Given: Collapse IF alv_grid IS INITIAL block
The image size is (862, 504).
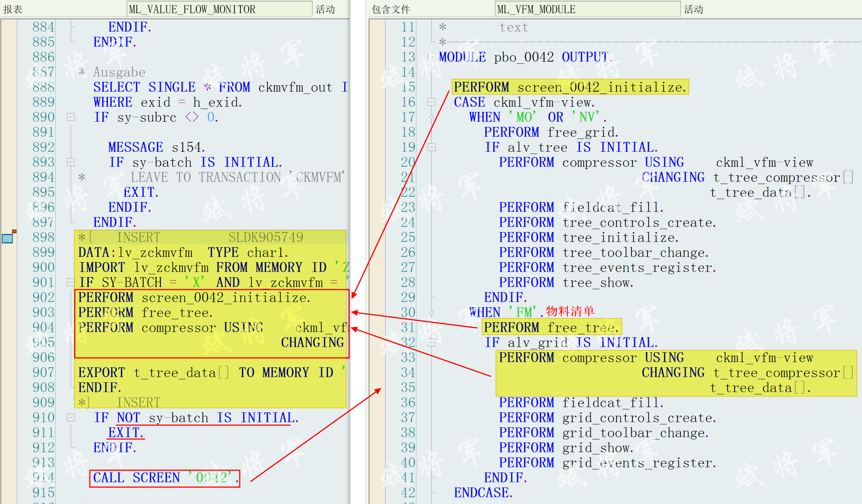Looking at the screenshot, I should (x=432, y=343).
